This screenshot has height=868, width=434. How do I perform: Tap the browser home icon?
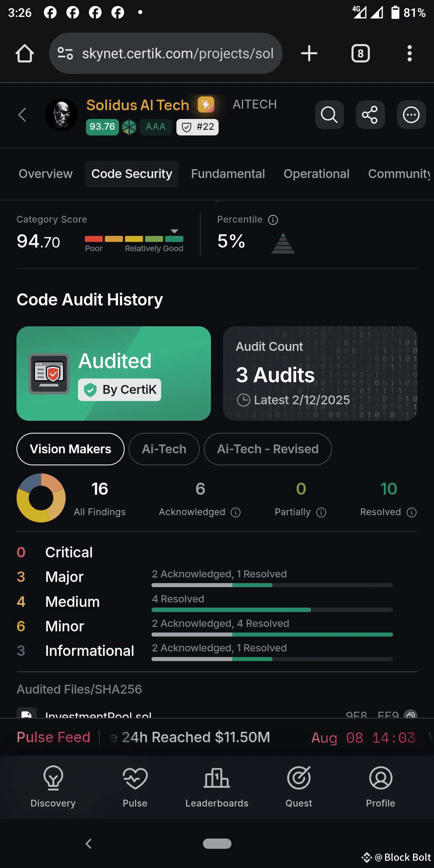click(x=25, y=53)
